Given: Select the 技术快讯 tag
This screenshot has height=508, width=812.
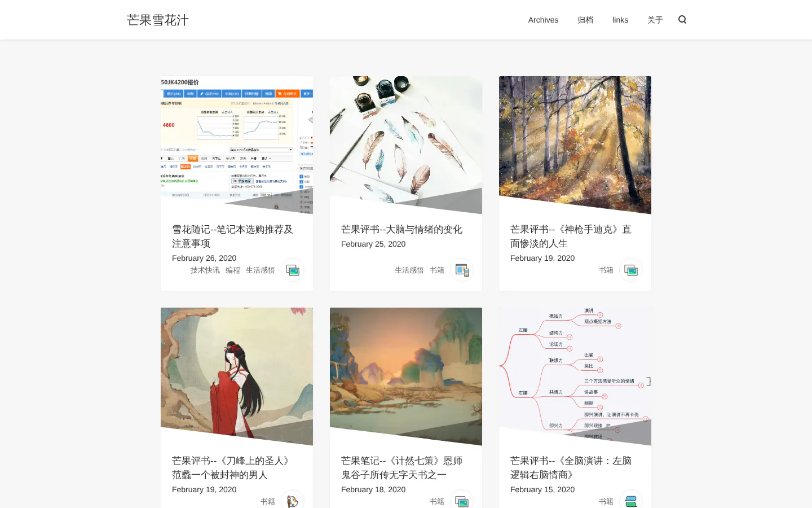Looking at the screenshot, I should (x=205, y=270).
